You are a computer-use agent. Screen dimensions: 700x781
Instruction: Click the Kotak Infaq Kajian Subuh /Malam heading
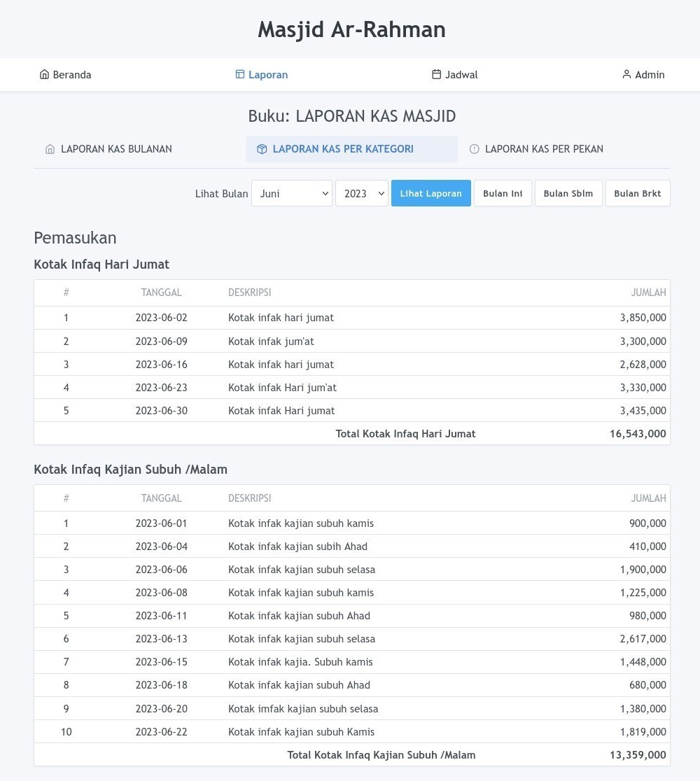(130, 470)
